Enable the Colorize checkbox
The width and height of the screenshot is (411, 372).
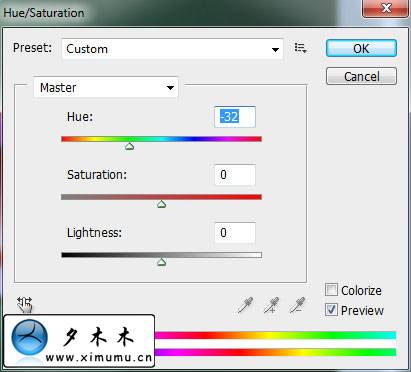[x=331, y=290]
